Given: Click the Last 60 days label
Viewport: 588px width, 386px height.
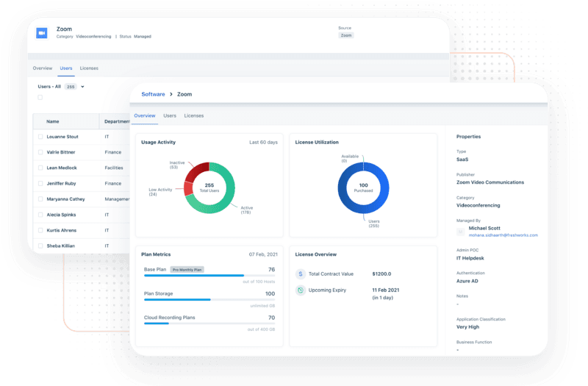Looking at the screenshot, I should pyautogui.click(x=263, y=143).
